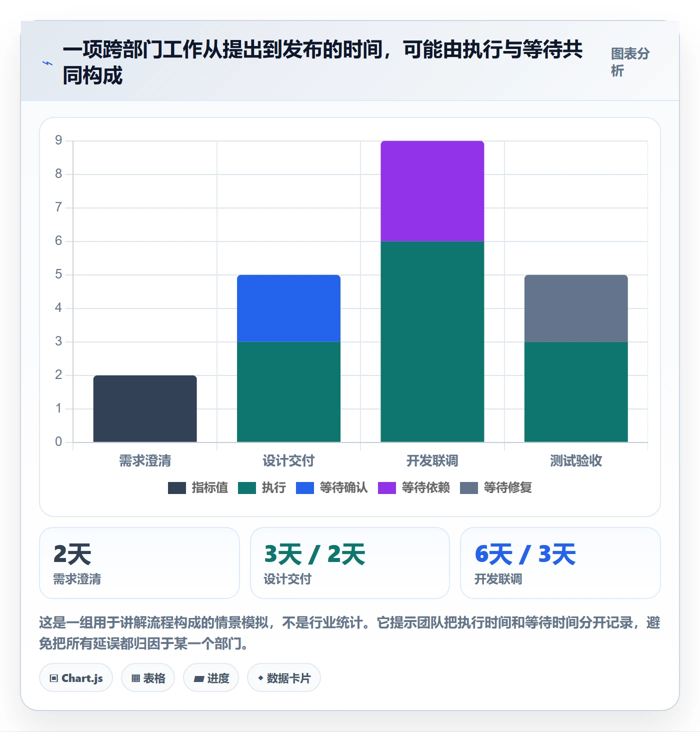Hide the 等待确认 legend series
The image size is (700, 732).
click(332, 487)
